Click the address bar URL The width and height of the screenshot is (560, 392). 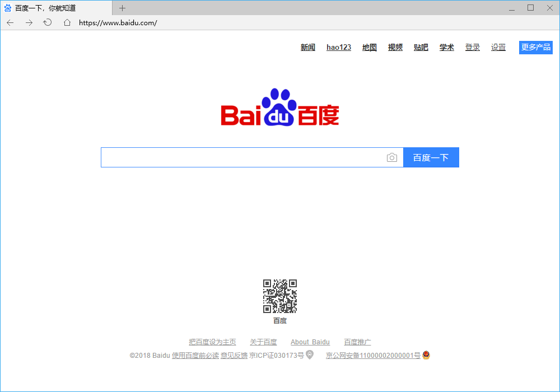[118, 23]
